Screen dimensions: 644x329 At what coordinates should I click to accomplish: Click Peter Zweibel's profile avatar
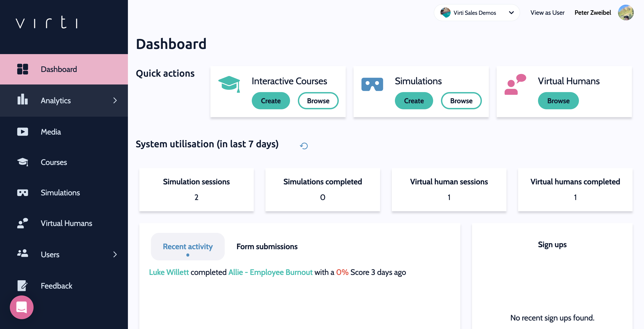point(625,13)
